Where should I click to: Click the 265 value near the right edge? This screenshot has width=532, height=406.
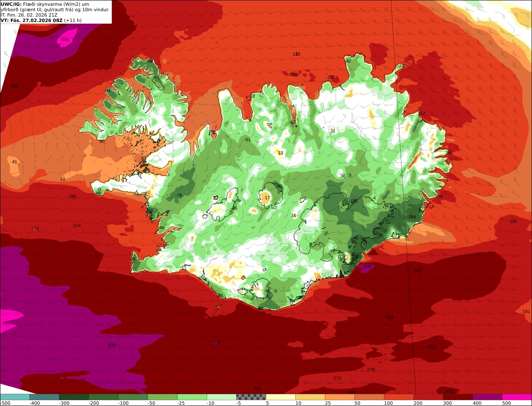tap(513, 221)
